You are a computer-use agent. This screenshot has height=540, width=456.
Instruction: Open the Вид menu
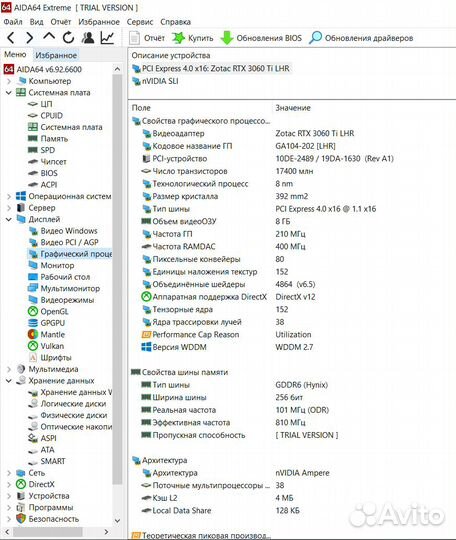tap(37, 22)
